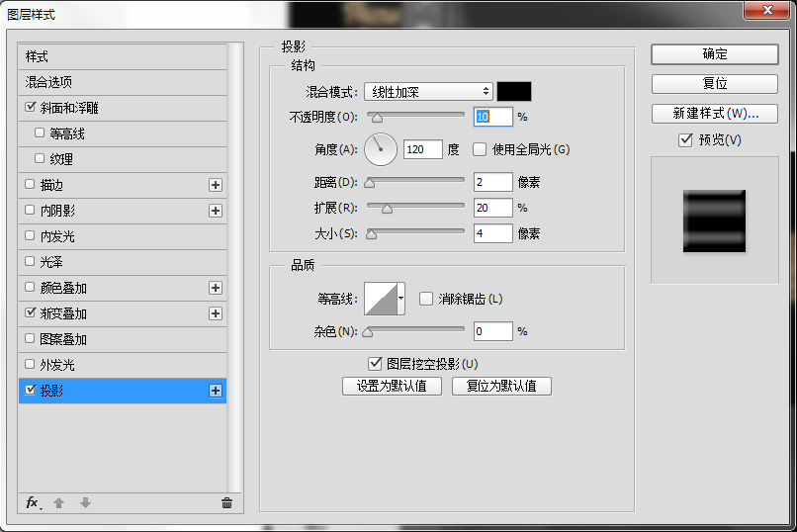This screenshot has height=532, width=797.
Task: Add another 投影 effect with plus icon
Action: [x=216, y=391]
